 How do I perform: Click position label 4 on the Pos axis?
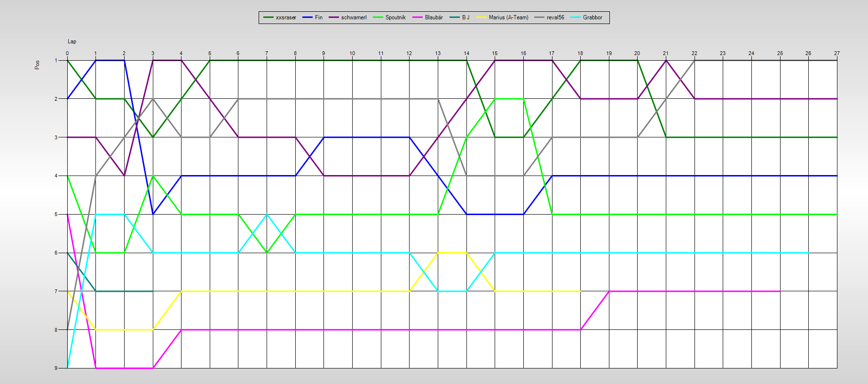point(56,176)
